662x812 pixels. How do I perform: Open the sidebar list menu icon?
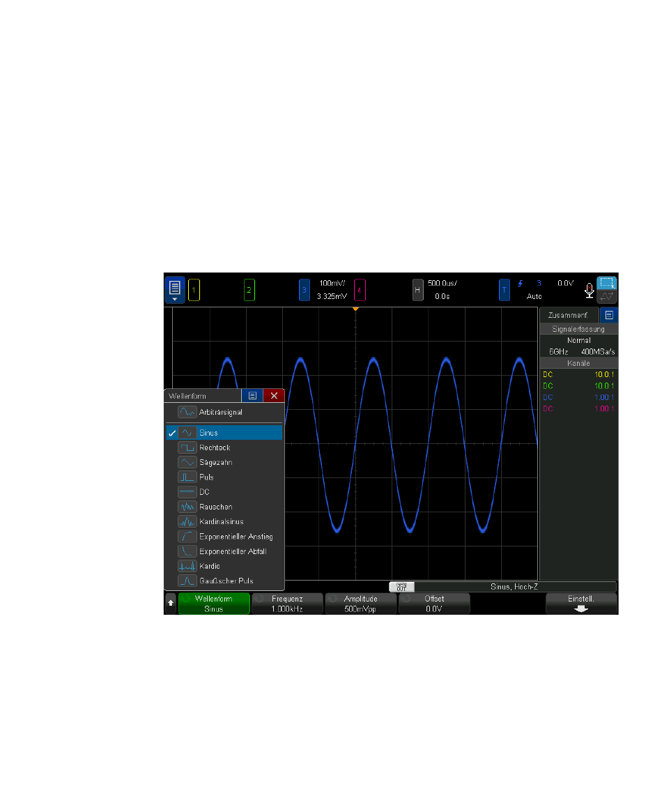pos(609,315)
